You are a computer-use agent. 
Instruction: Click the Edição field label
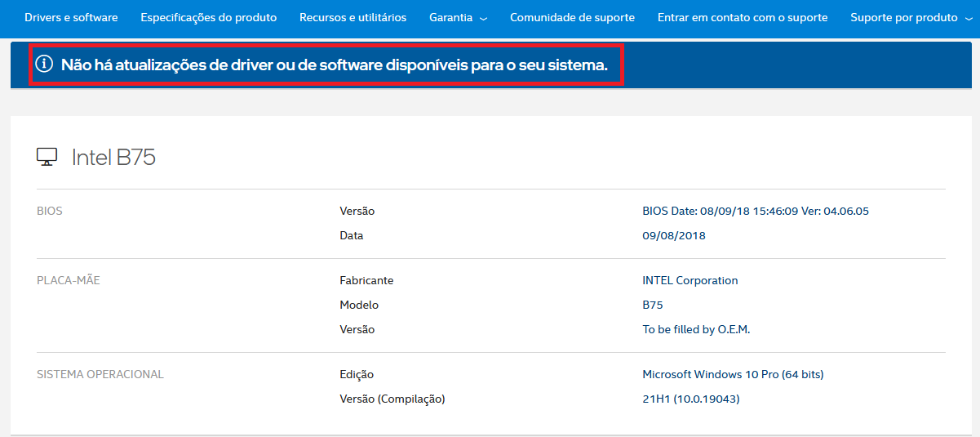(357, 374)
